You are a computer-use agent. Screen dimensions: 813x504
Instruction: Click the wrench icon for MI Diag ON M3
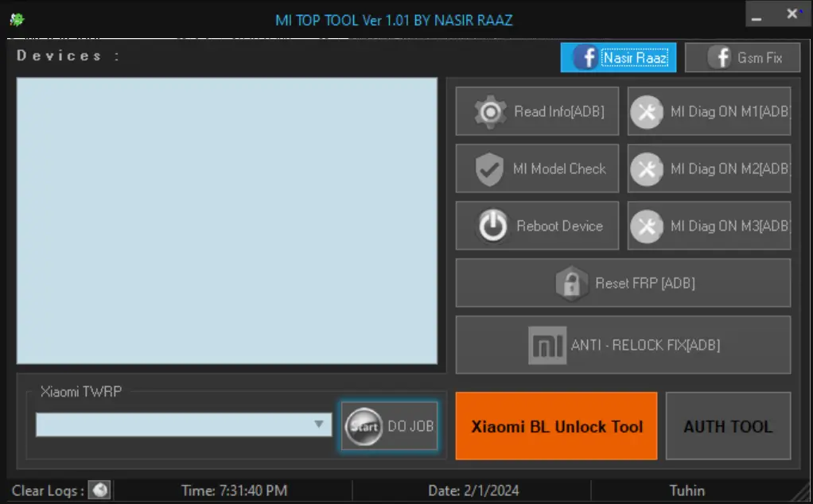[647, 227]
